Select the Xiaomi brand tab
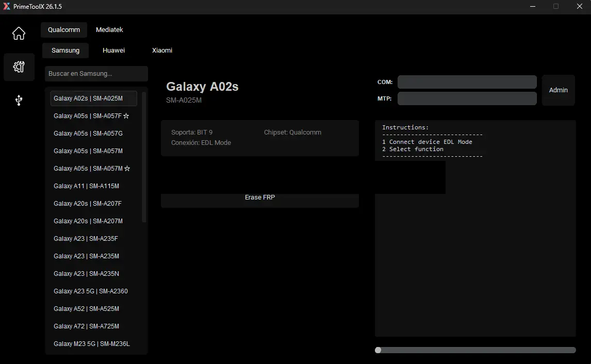The image size is (591, 364). click(162, 51)
